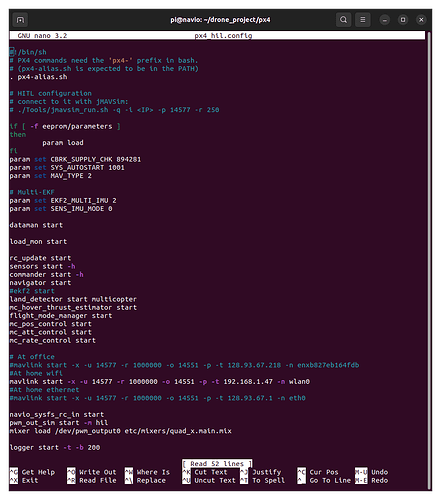Viewport: 441px width, 500px height.
Task: Click the Go To Line shortcut
Action: (324, 480)
